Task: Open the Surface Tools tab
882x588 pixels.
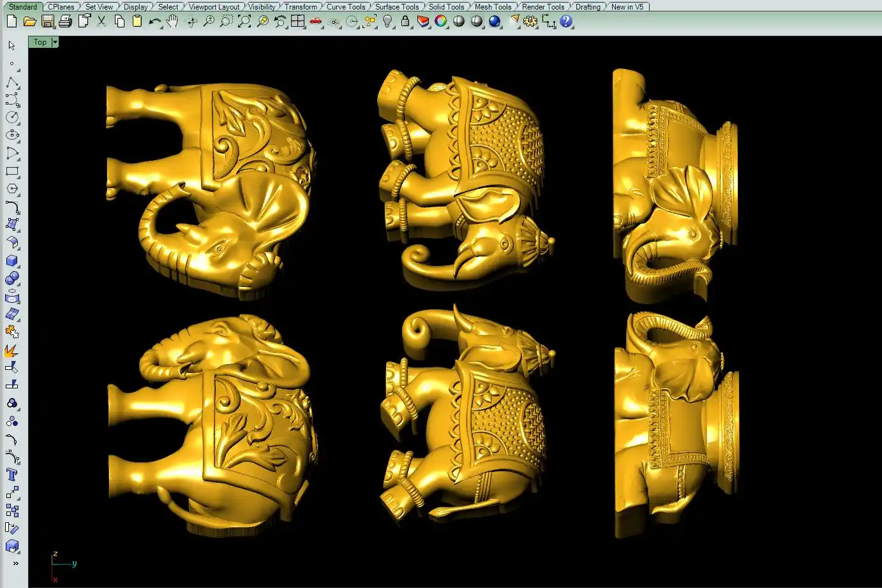Action: coord(396,7)
